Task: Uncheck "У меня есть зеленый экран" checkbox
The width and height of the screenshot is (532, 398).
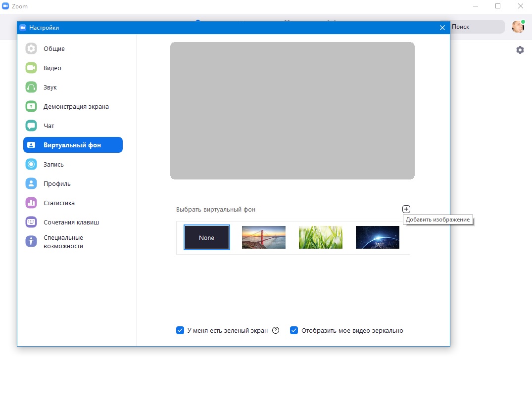Action: (180, 330)
